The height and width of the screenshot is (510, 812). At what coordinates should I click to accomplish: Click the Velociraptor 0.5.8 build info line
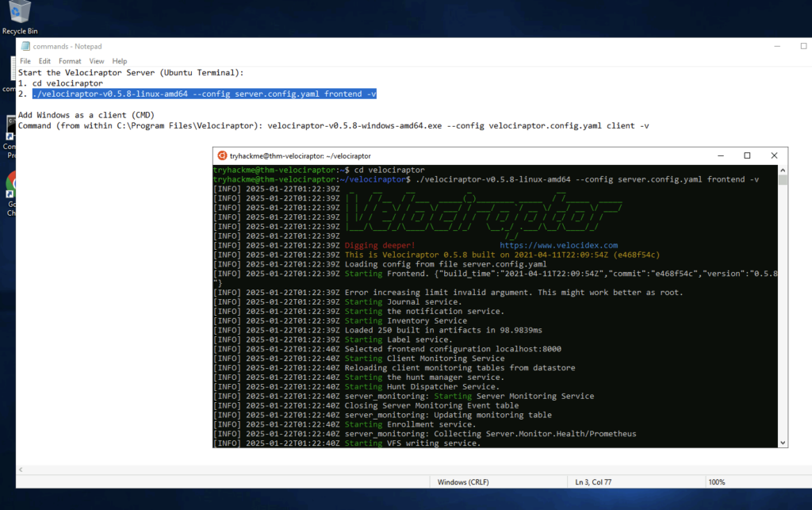pos(437,255)
